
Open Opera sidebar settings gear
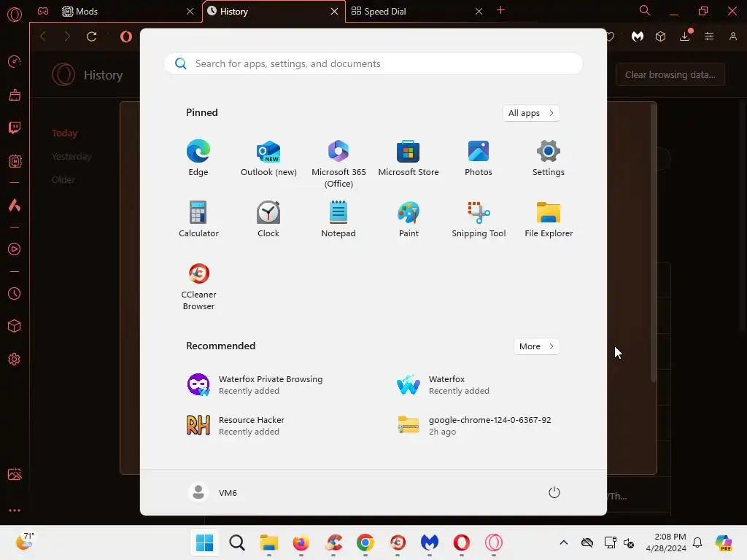15,359
